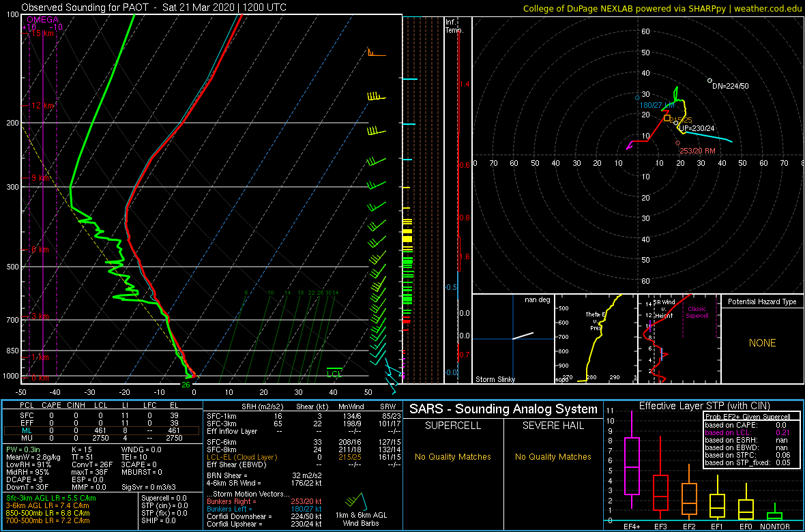
Task: Click the Theta-E v. Pres inset label
Action: pyautogui.click(x=596, y=321)
